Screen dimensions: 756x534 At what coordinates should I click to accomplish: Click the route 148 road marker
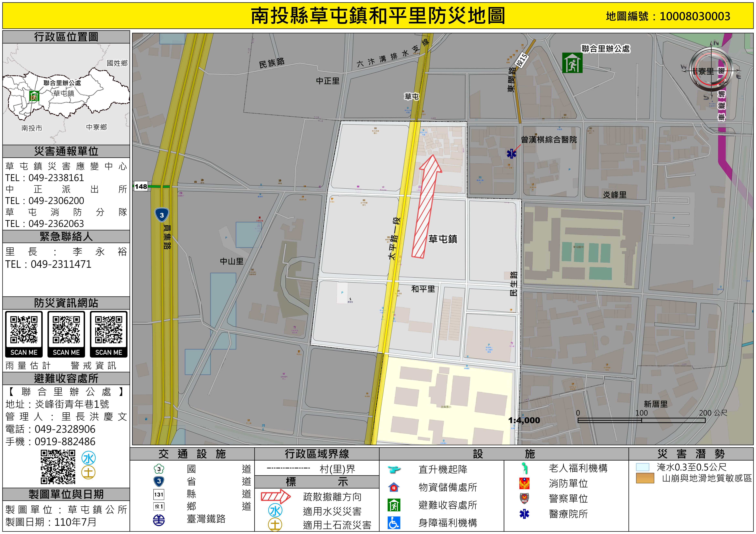(x=141, y=187)
